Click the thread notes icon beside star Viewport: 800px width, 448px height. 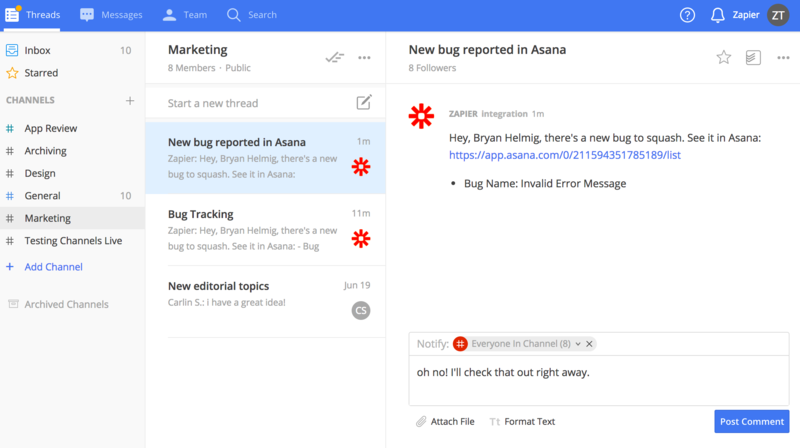(753, 57)
